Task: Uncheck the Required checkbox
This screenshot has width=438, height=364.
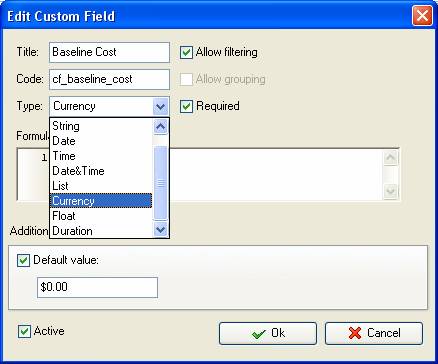Action: tap(186, 106)
